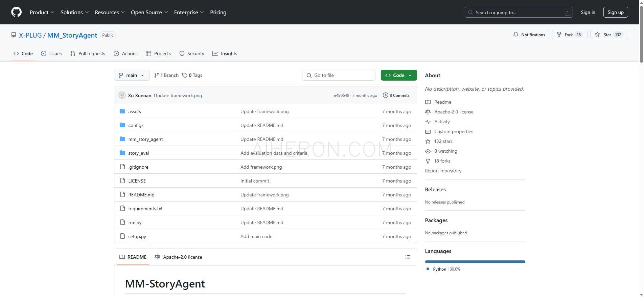This screenshot has height=298, width=644.
Task: Click the Packages heading link
Action: (x=436, y=220)
